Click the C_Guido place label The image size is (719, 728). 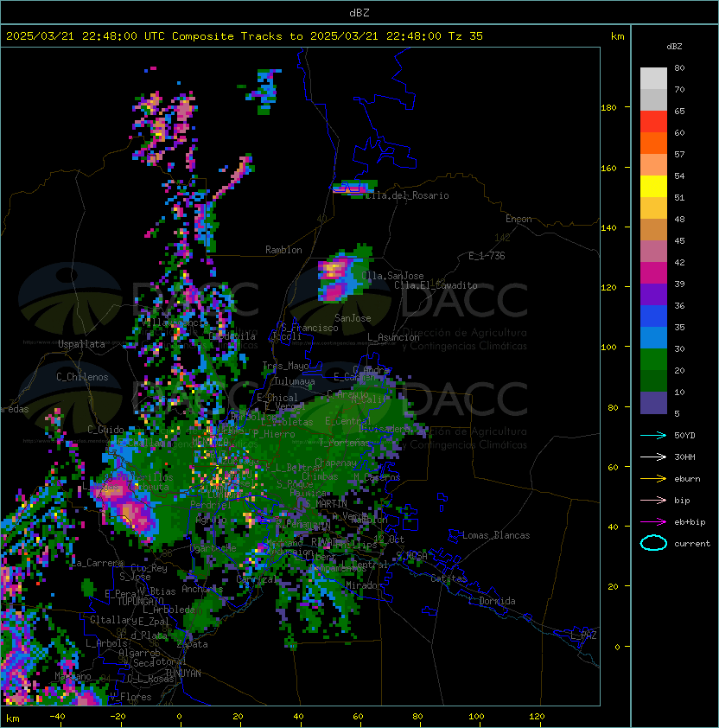pos(105,430)
